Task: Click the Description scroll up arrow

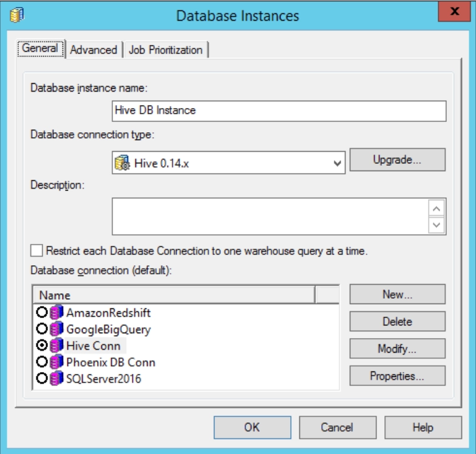Action: tap(437, 209)
